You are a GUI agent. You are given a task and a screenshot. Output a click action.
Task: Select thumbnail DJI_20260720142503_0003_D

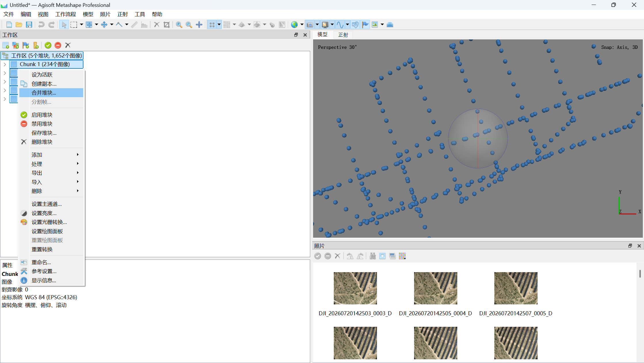coord(355,288)
